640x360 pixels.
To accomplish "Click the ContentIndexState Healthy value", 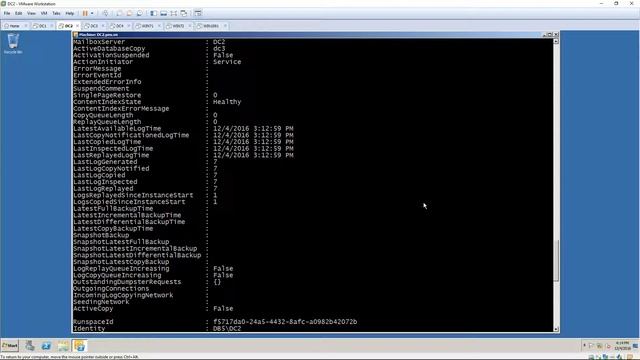I will (x=227, y=102).
